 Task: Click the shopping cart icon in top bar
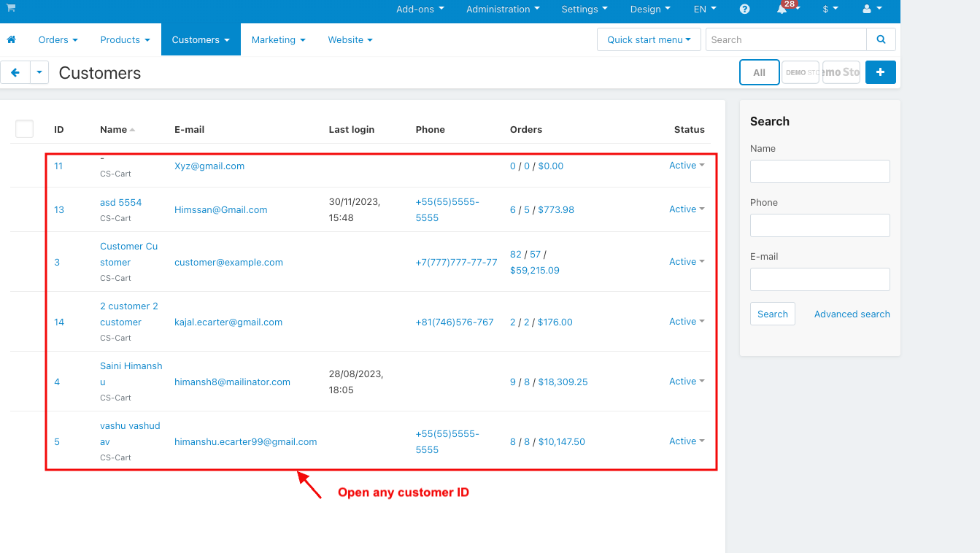click(x=11, y=8)
